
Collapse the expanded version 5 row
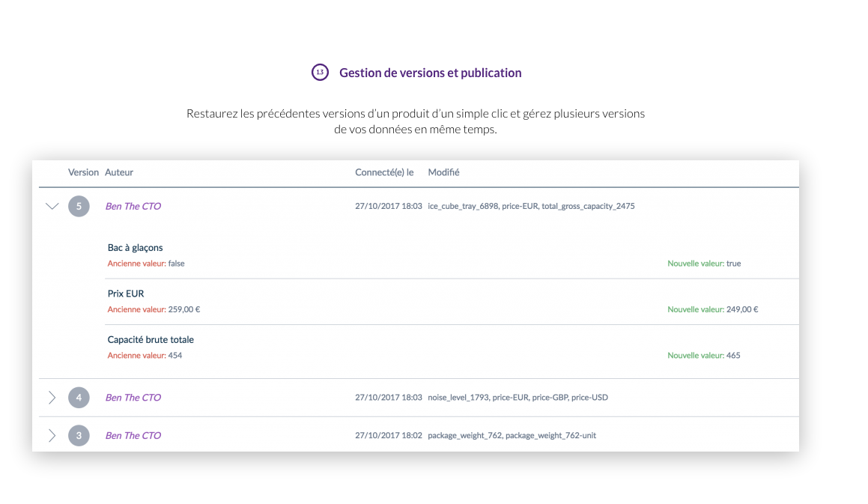point(52,206)
